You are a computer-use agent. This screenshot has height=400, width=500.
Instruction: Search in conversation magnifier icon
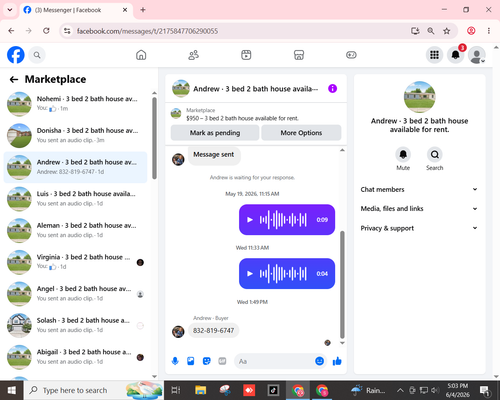[434, 154]
